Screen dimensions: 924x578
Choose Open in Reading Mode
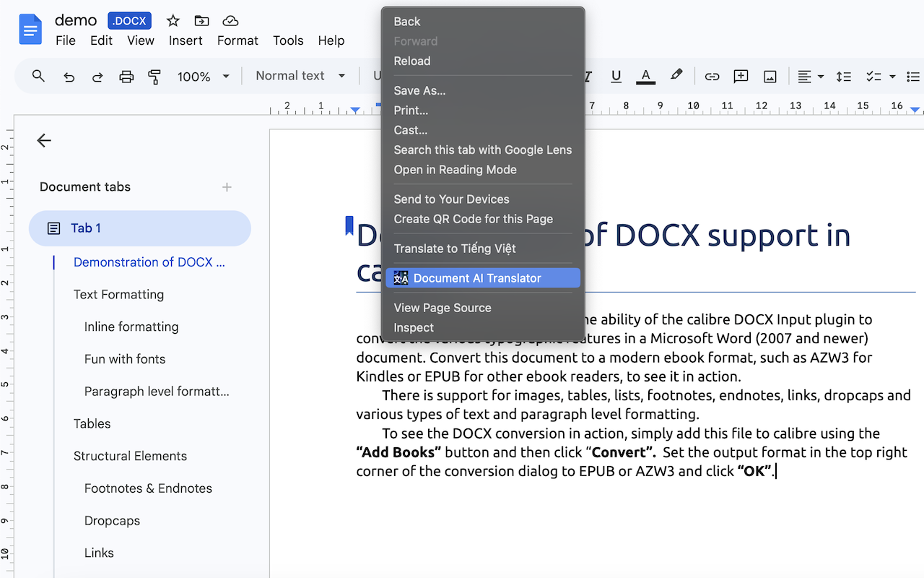click(x=483, y=170)
